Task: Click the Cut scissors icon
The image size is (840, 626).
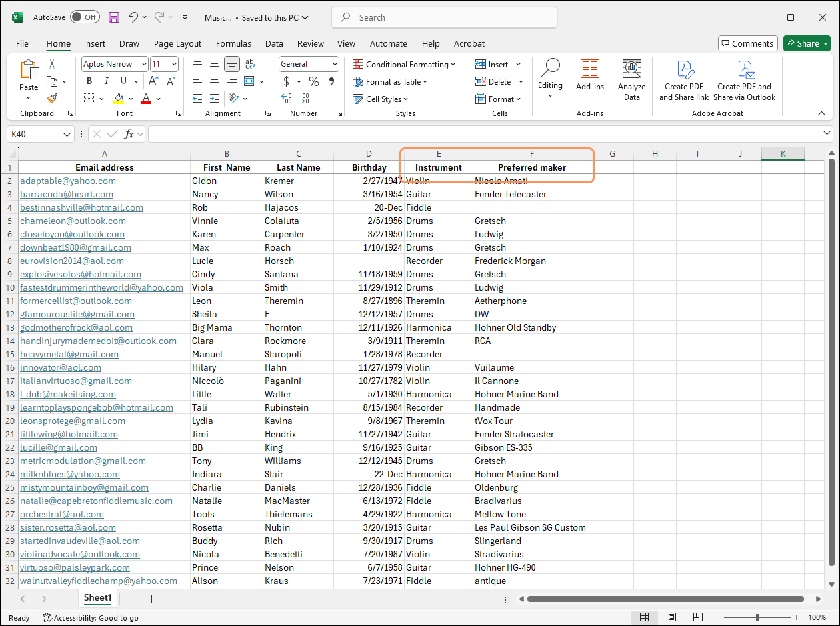Action: (52, 65)
